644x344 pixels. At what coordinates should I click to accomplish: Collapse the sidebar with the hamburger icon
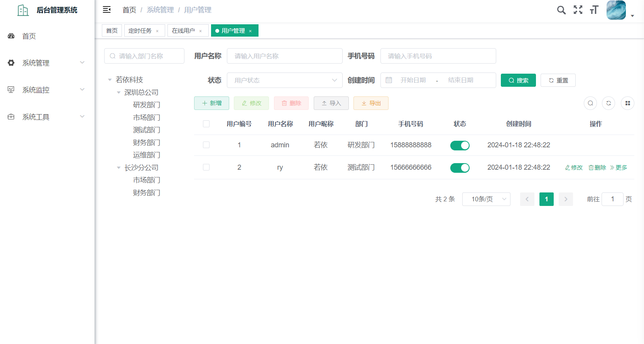[107, 10]
